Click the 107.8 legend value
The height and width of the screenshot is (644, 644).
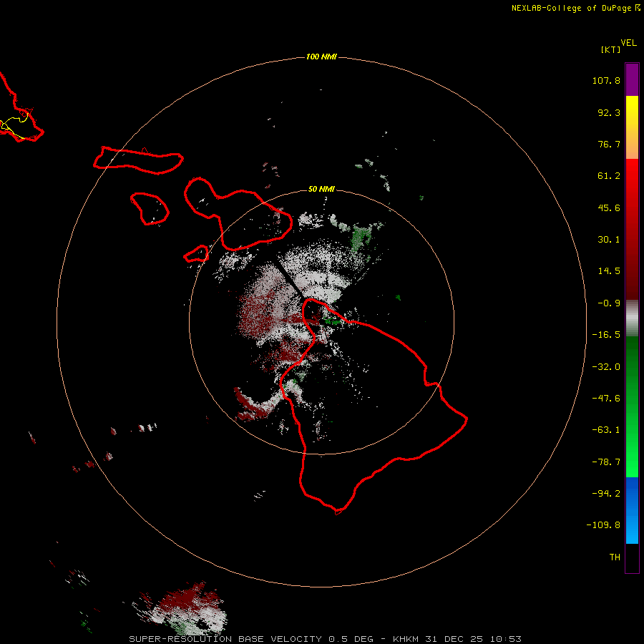[606, 80]
